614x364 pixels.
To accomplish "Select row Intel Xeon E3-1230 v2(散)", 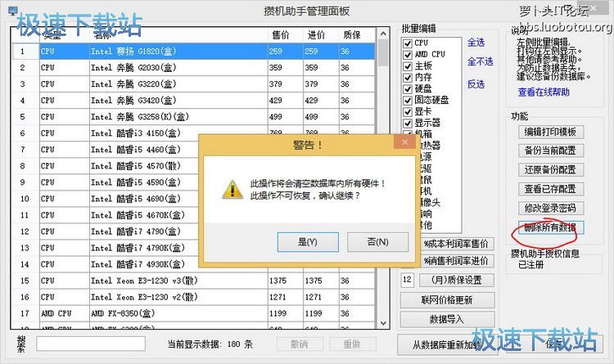I will pos(193,298).
